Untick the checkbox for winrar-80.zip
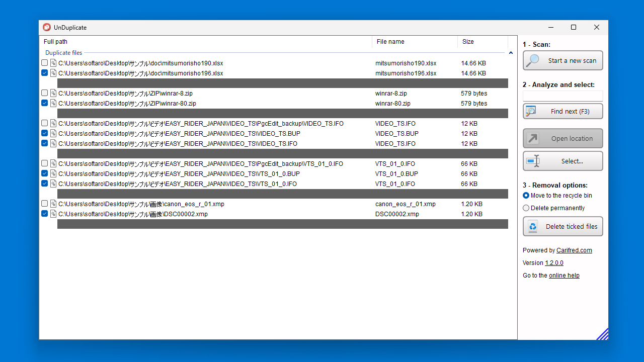 45,103
